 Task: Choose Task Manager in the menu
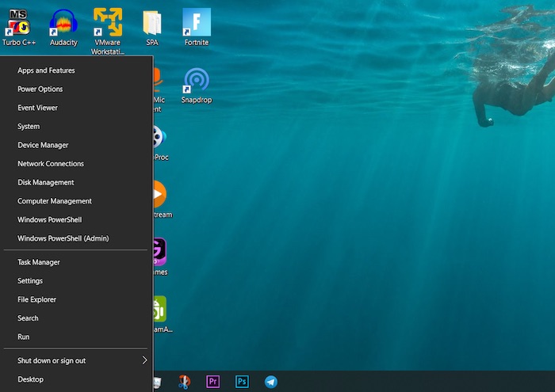(39, 262)
